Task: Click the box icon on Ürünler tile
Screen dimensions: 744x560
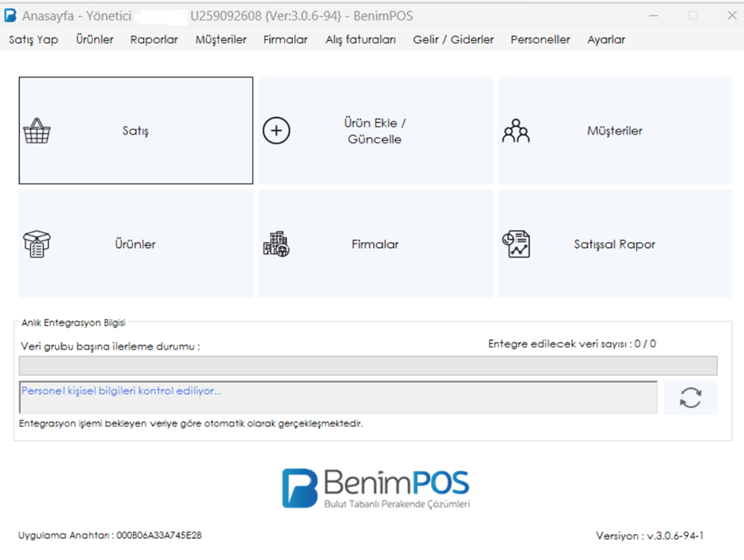Action: 37,244
